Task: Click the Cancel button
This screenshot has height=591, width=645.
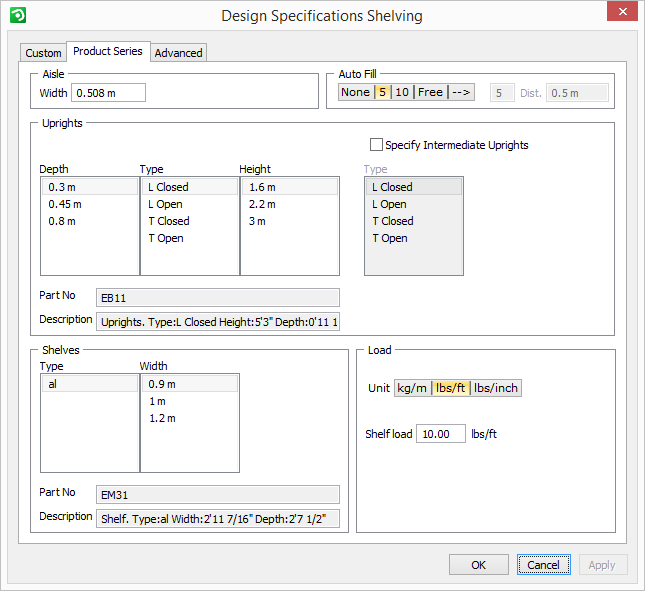Action: pos(543,565)
